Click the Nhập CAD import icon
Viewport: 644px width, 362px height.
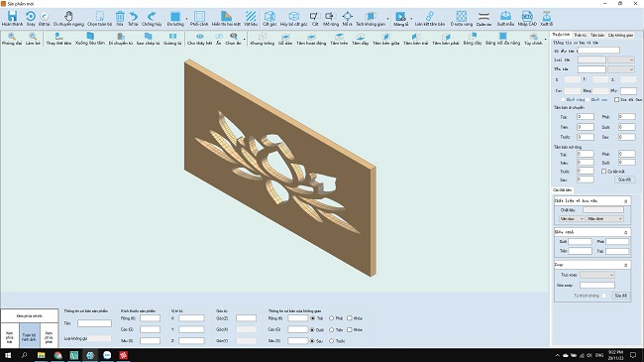tap(527, 18)
